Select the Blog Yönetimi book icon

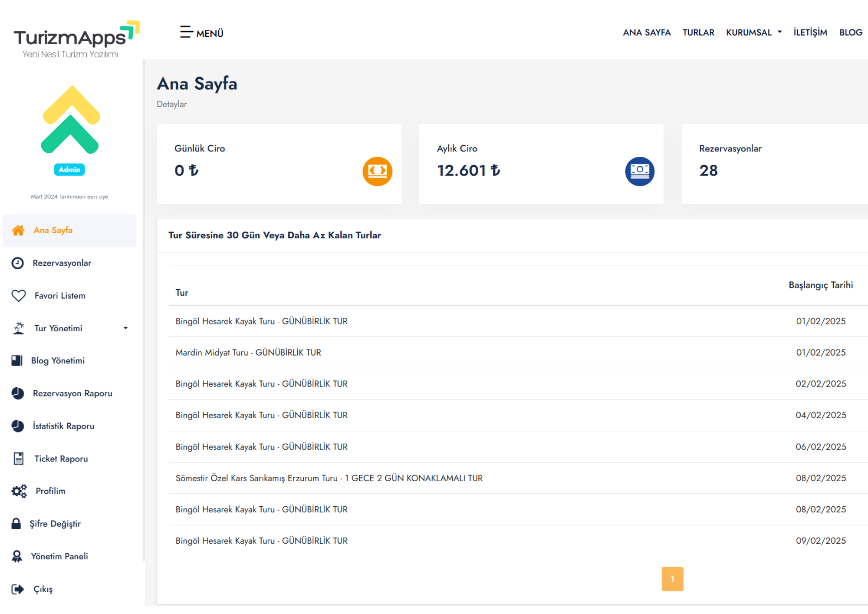(17, 361)
